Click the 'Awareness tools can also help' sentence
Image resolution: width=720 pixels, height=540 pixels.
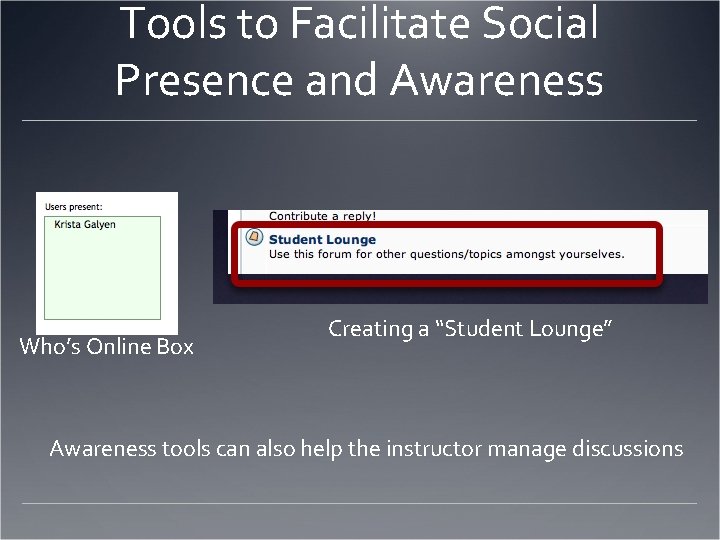tap(366, 449)
